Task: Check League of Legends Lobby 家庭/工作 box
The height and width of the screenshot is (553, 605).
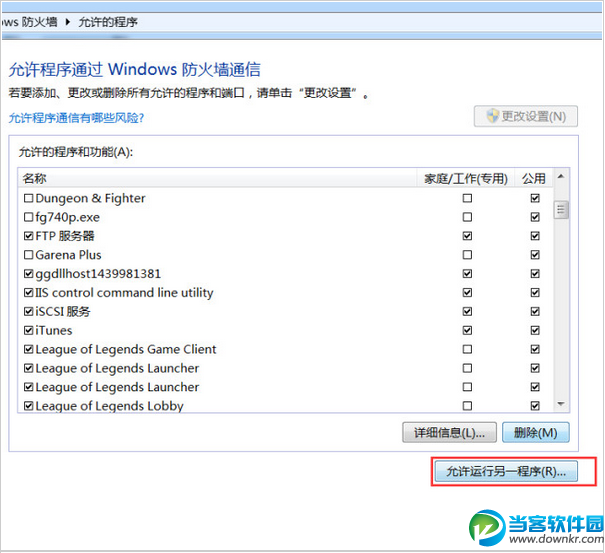Action: coord(467,406)
